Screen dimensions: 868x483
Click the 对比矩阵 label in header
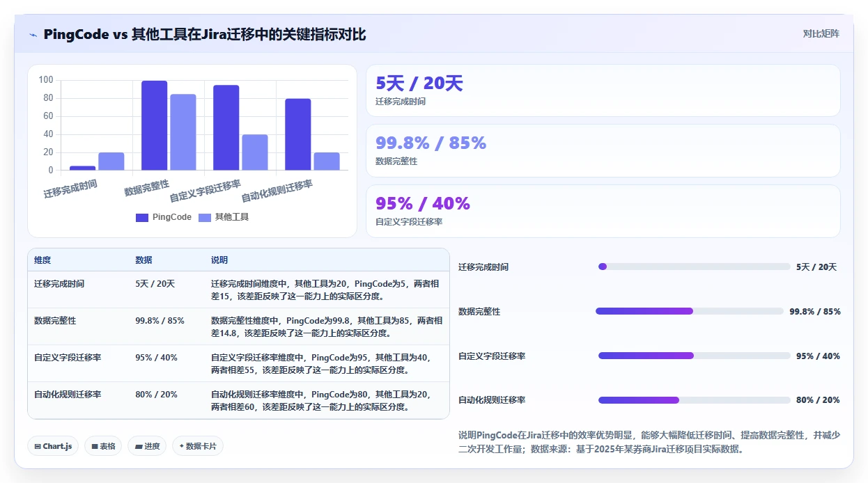[821, 33]
